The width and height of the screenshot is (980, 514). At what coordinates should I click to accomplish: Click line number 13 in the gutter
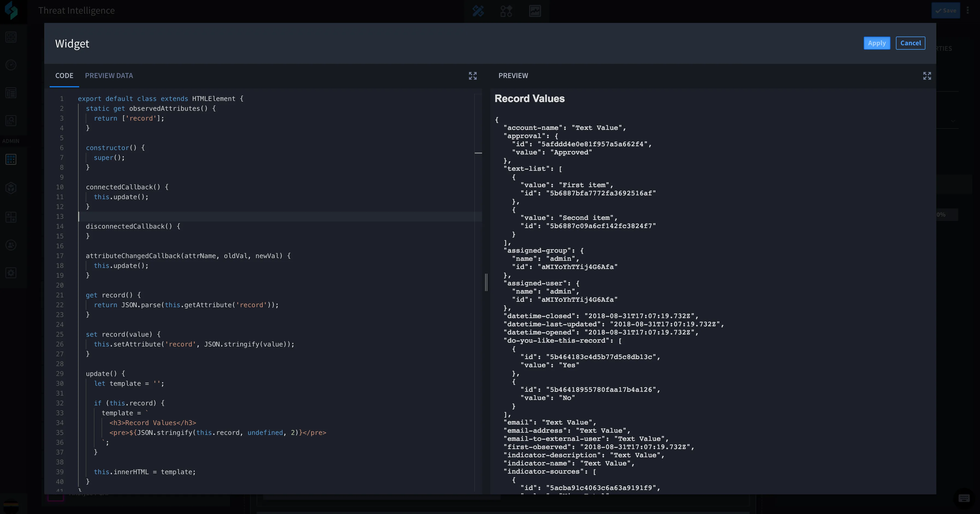click(x=60, y=216)
